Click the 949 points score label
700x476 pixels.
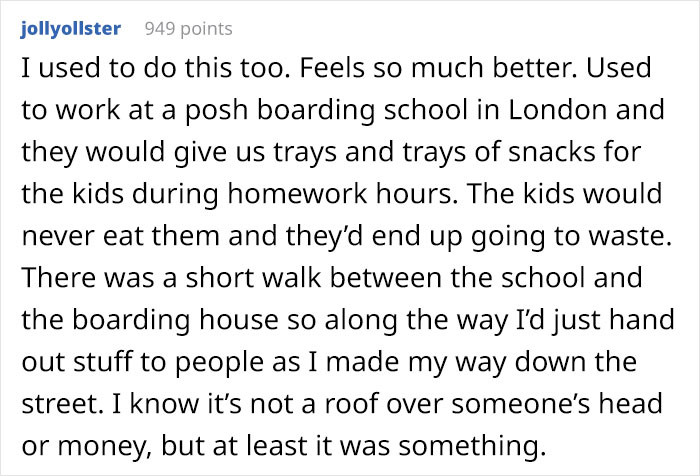tap(188, 29)
